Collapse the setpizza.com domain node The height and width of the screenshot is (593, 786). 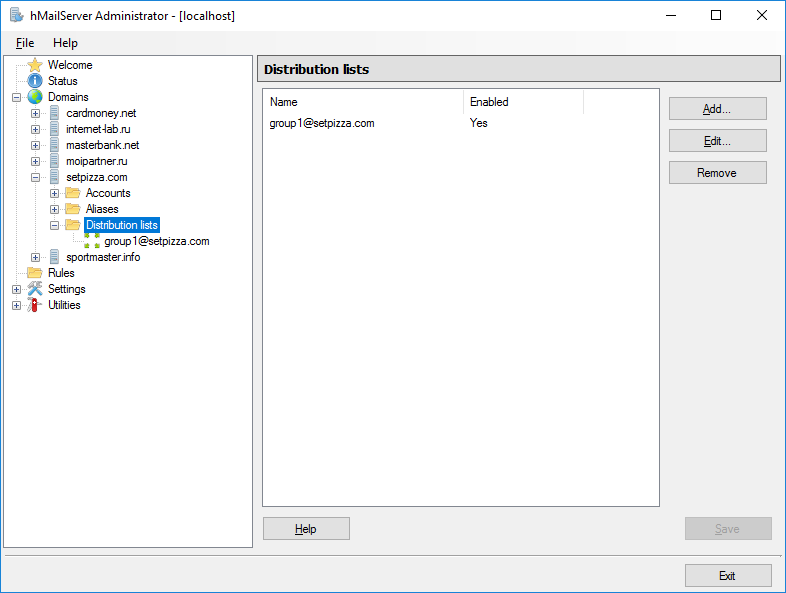point(35,177)
